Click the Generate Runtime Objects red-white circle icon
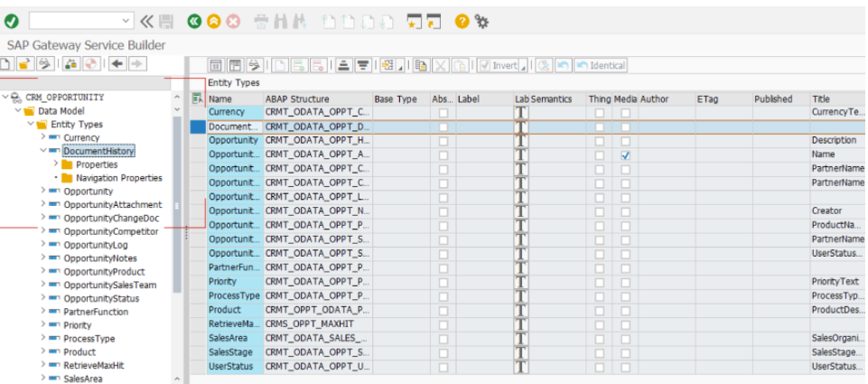868x384 pixels. click(x=91, y=64)
